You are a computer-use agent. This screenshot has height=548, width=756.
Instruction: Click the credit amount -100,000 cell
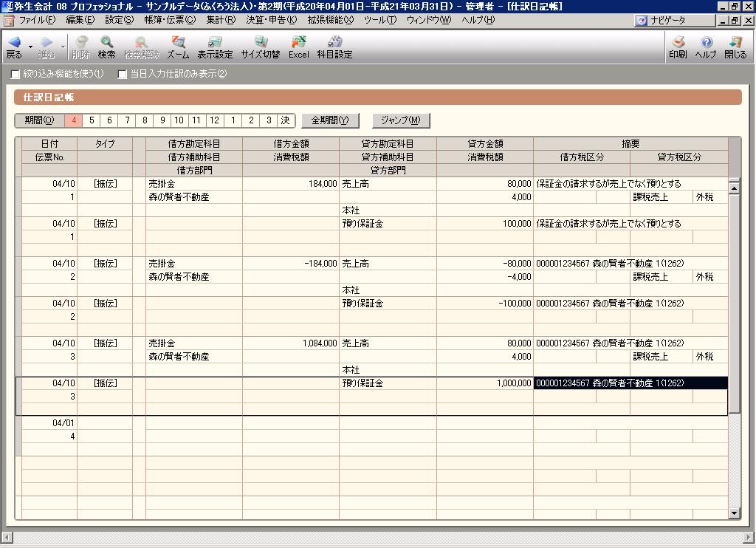click(x=485, y=304)
